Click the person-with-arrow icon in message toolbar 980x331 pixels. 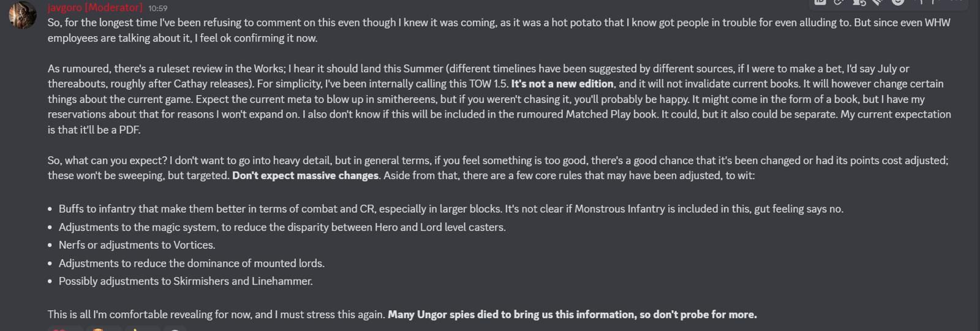[x=859, y=2]
